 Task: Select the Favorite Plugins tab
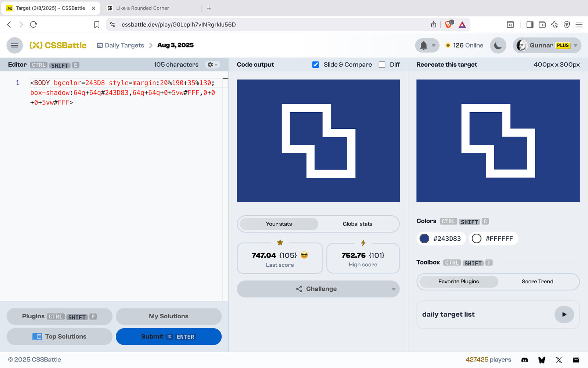459,282
